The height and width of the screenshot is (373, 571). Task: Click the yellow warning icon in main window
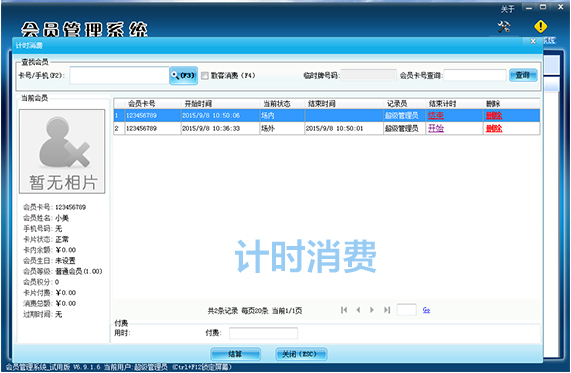click(540, 26)
